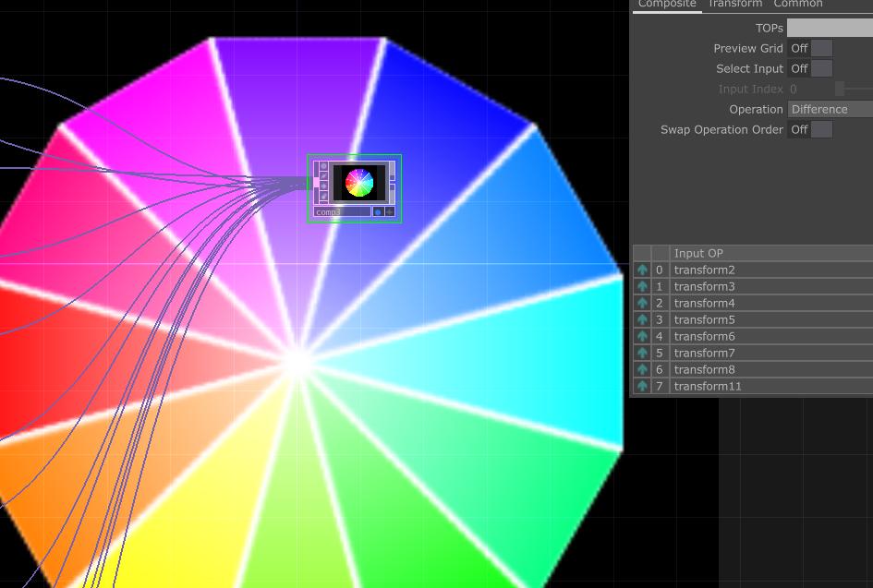873x588 pixels.
Task: Click the Swap Operation Order label
Action: (721, 129)
